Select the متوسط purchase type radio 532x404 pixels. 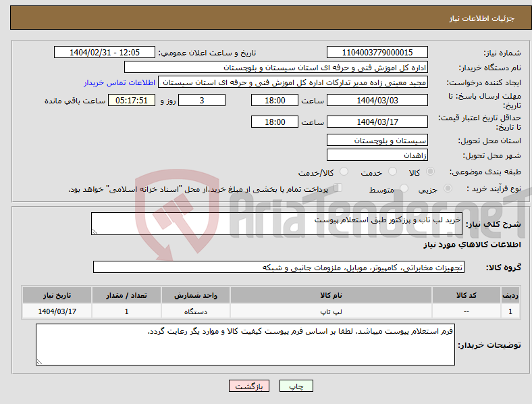point(404,188)
